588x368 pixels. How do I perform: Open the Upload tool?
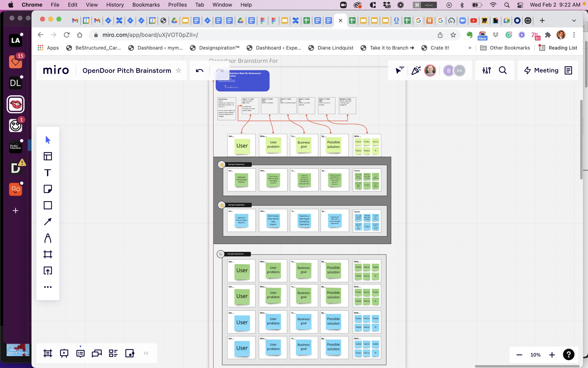(x=48, y=271)
